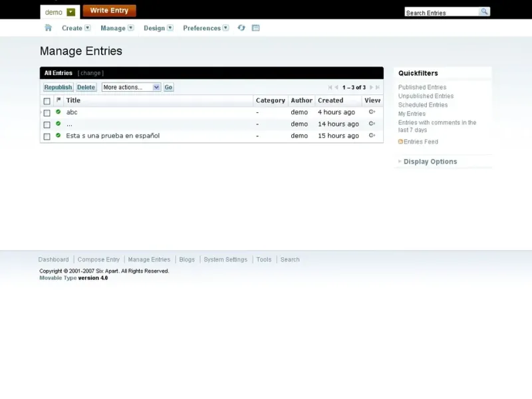Screen dimensions: 532x399
Task: Click the Tools footer link
Action: tap(263, 259)
